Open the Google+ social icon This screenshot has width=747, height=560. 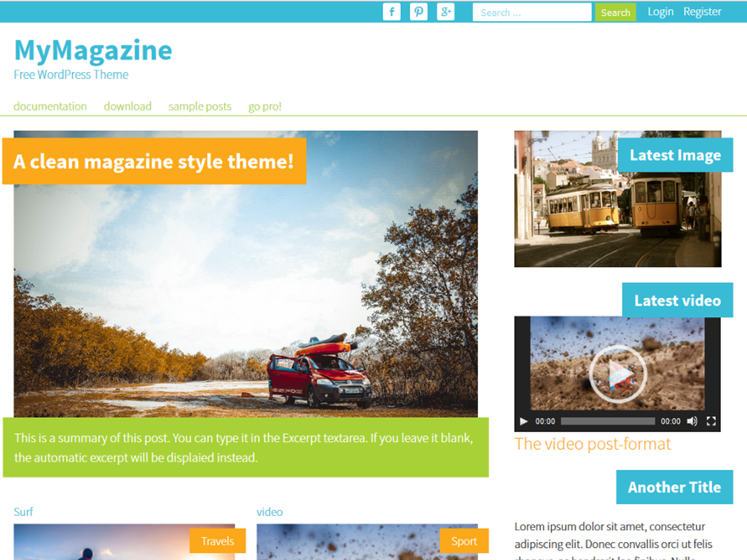click(x=445, y=11)
